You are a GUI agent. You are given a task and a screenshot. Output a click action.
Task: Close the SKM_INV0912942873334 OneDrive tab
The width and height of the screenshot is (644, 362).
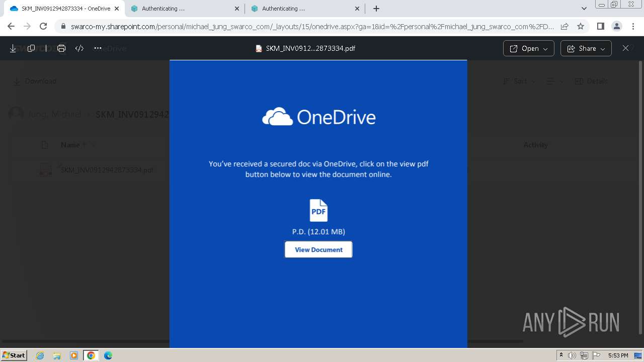pos(117,9)
